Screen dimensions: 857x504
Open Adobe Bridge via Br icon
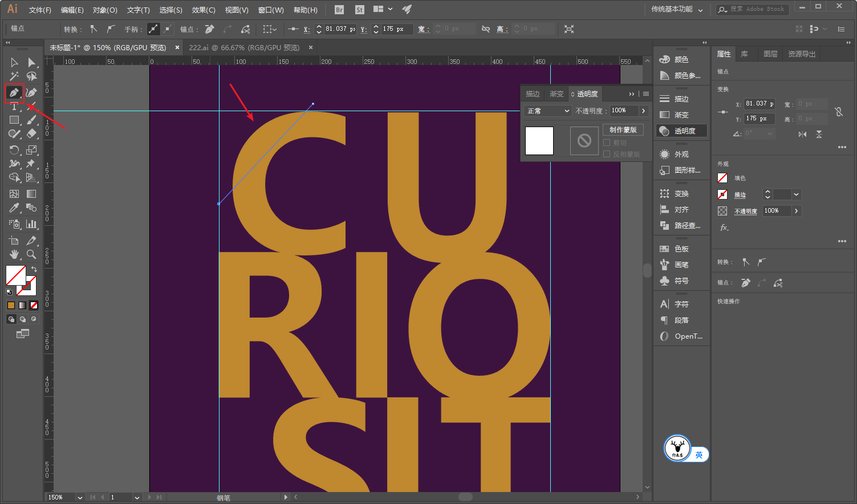pos(339,10)
